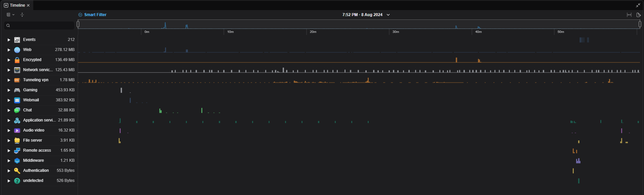The image size is (644, 195).
Task: Click the Gaming value 453.93 KB
Action: point(65,90)
